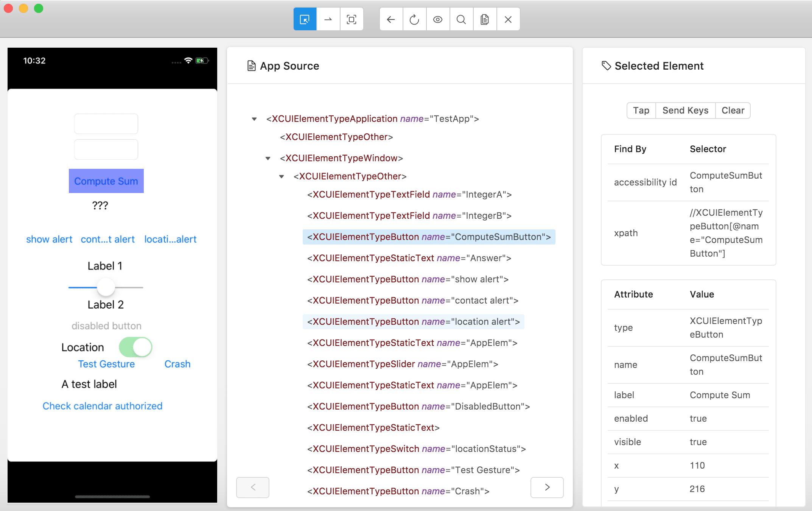Refresh the source and screenshot

(414, 19)
